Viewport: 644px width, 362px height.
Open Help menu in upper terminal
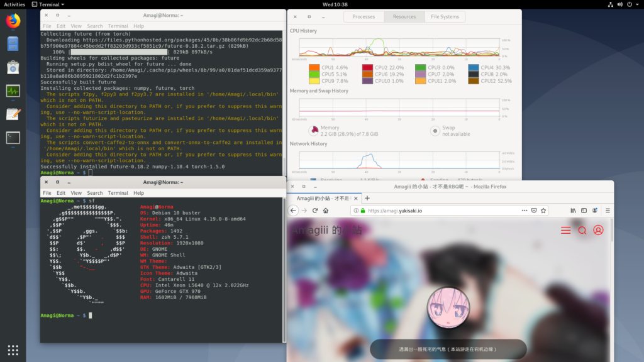(138, 26)
